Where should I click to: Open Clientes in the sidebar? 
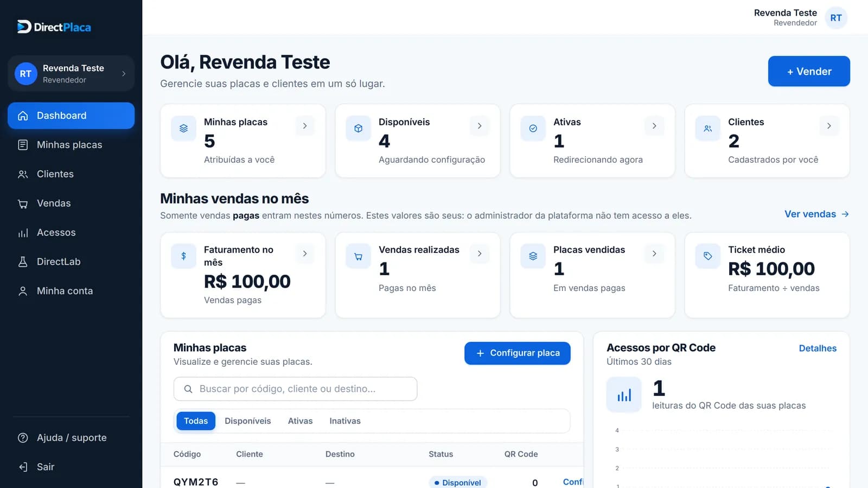pyautogui.click(x=71, y=174)
